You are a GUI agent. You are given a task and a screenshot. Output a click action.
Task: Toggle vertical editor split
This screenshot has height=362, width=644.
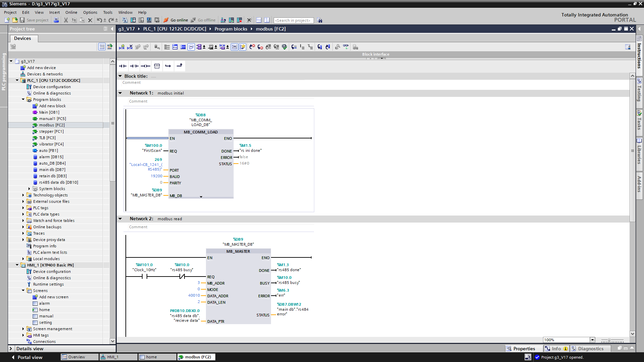(267, 20)
